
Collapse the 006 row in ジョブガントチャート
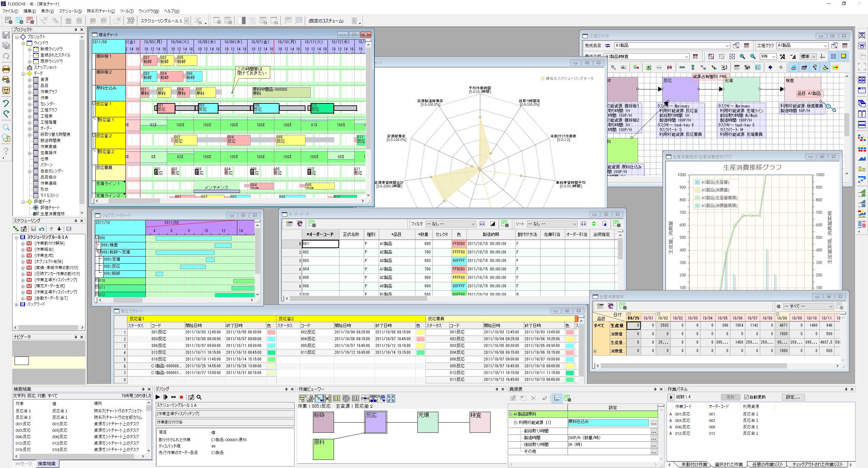[97, 238]
